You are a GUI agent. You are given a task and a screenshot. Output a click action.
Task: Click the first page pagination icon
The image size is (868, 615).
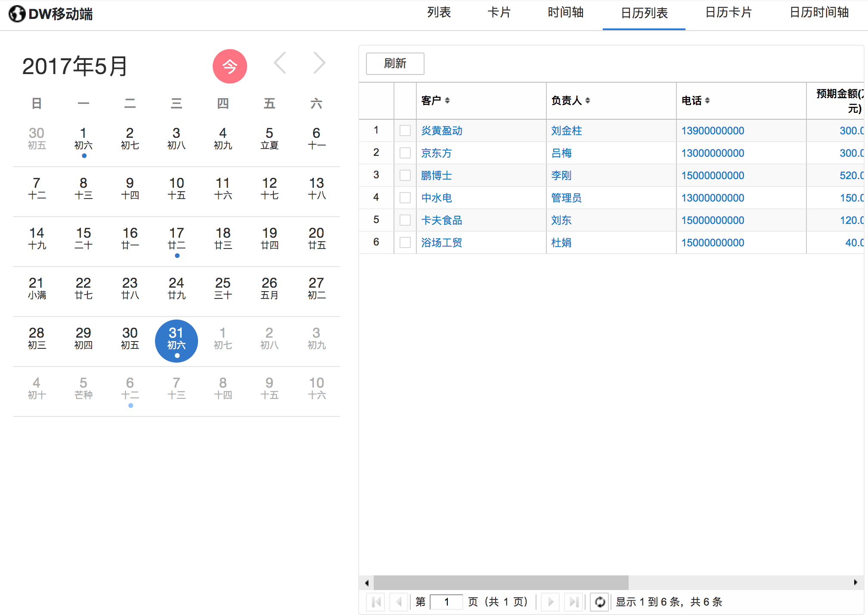pyautogui.click(x=376, y=602)
